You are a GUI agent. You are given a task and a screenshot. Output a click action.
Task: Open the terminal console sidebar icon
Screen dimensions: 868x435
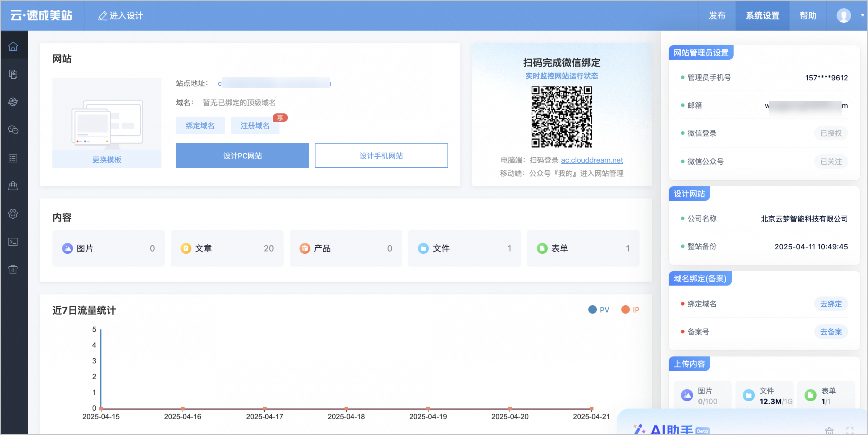click(x=13, y=242)
